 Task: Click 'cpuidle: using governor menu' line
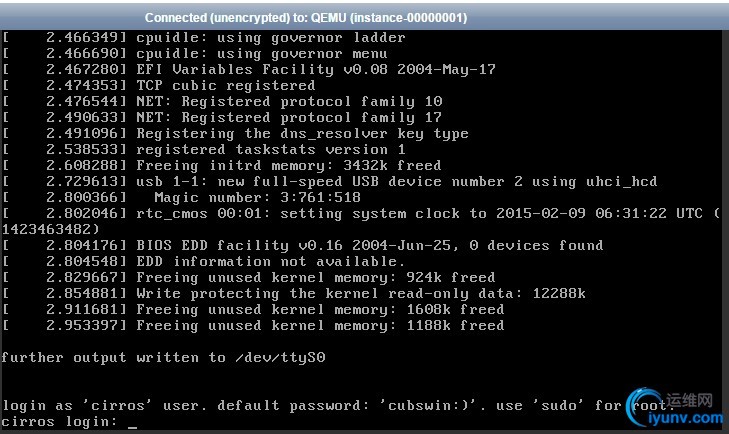pos(194,53)
